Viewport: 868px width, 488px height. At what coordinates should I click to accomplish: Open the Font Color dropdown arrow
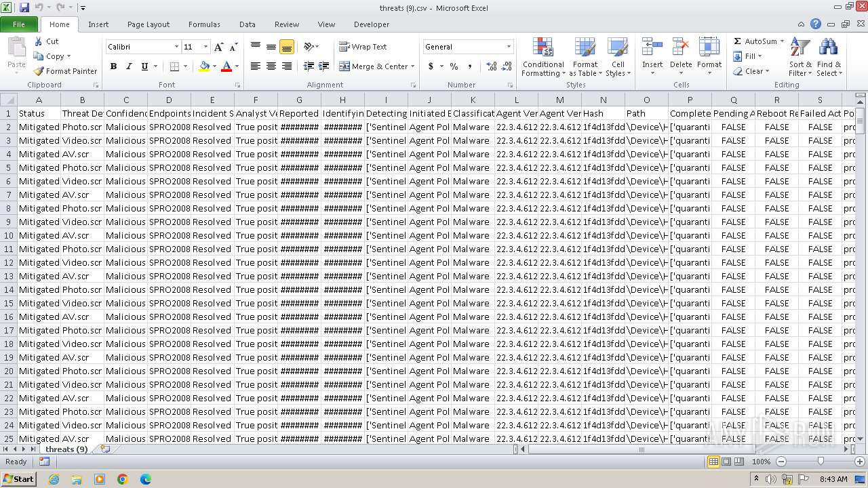[237, 66]
